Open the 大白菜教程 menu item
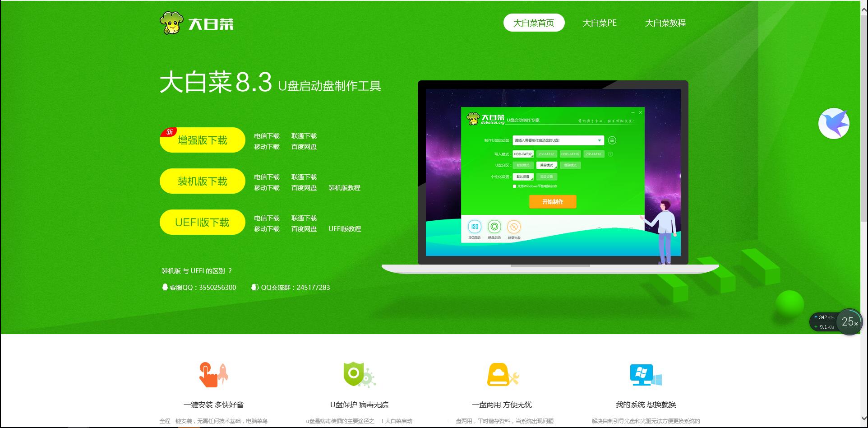This screenshot has height=428, width=868. pyautogui.click(x=665, y=23)
